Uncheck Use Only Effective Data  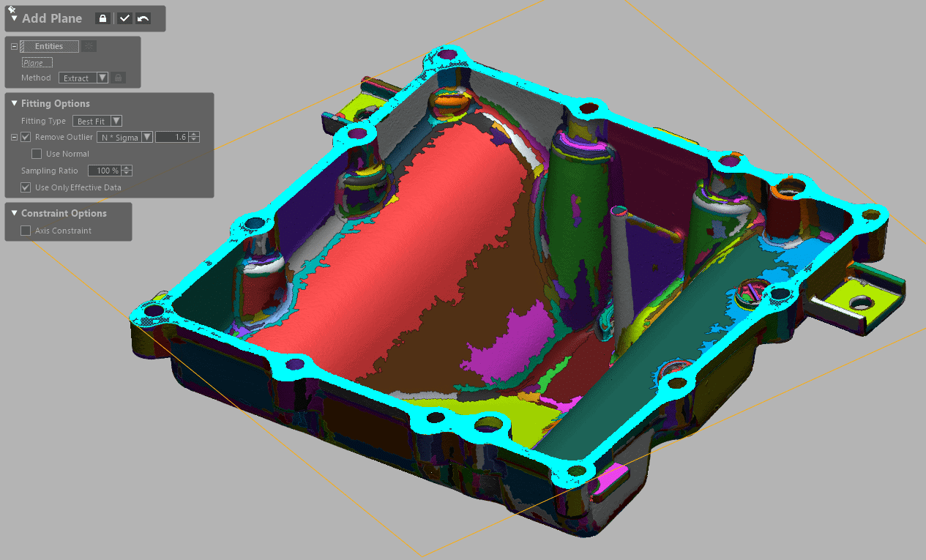[26, 187]
